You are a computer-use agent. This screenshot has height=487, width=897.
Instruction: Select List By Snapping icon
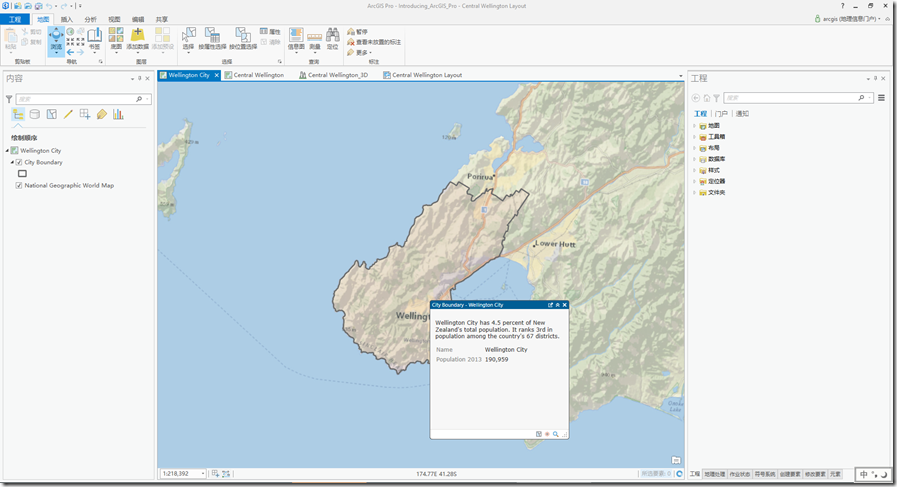coord(85,114)
